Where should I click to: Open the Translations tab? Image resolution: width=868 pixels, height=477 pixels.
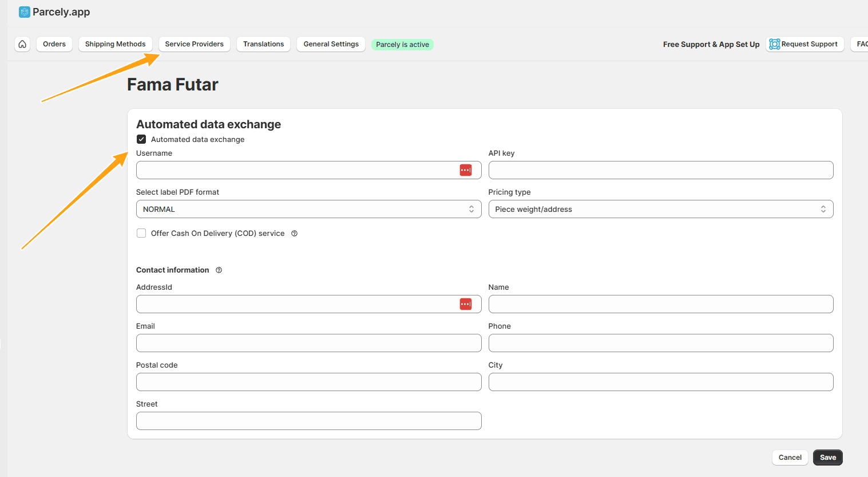click(263, 44)
